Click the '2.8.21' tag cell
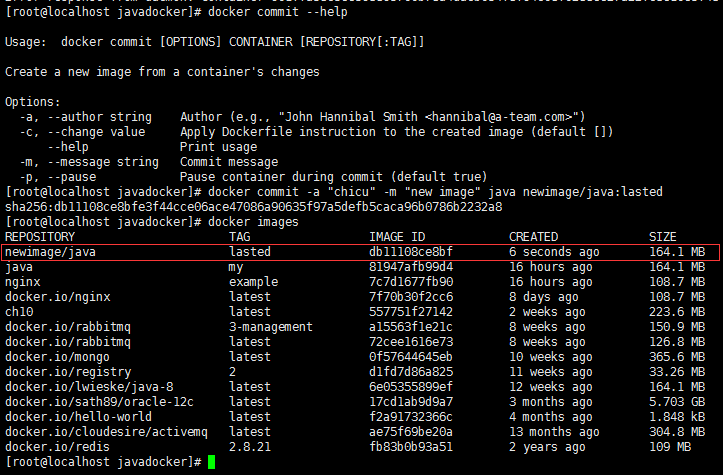The image size is (723, 475). 250,446
